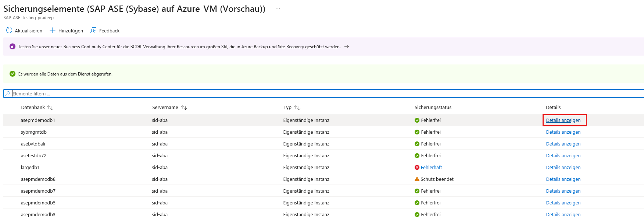Click the Aktualisieren button label
The height and width of the screenshot is (221, 644).
coord(29,31)
